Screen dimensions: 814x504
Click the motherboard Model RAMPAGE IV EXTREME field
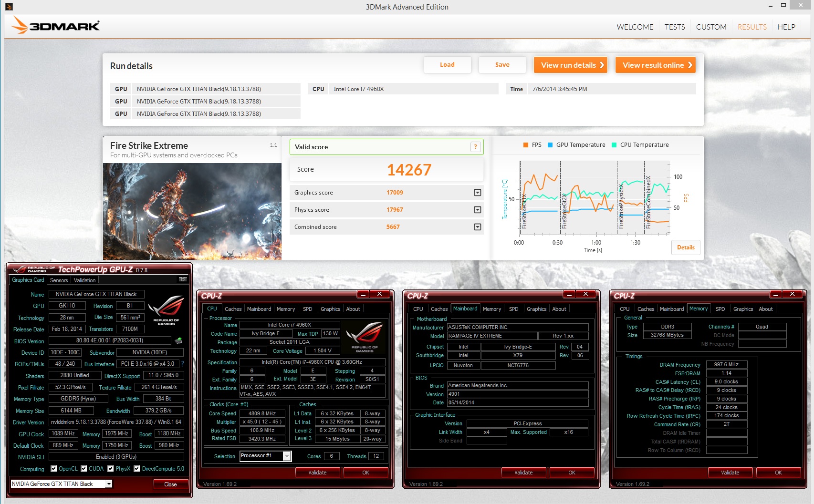point(491,336)
